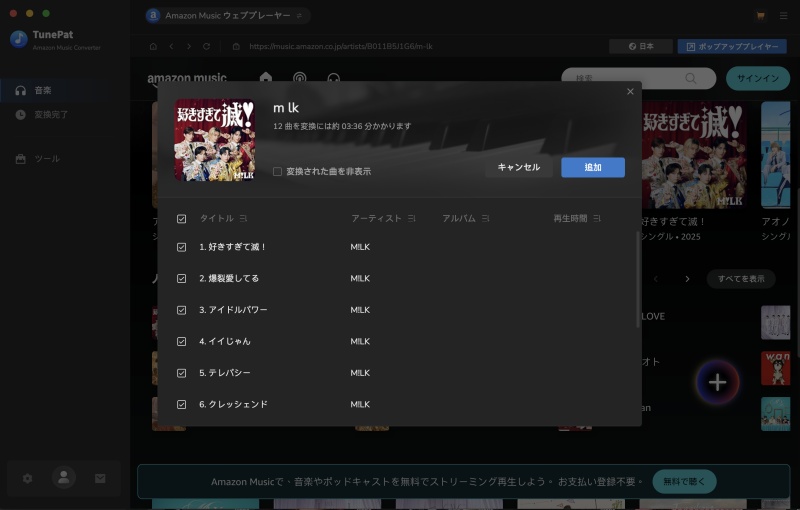Image resolution: width=800 pixels, height=510 pixels.
Task: Click the site lock icon beside the URL
Action: (x=236, y=46)
